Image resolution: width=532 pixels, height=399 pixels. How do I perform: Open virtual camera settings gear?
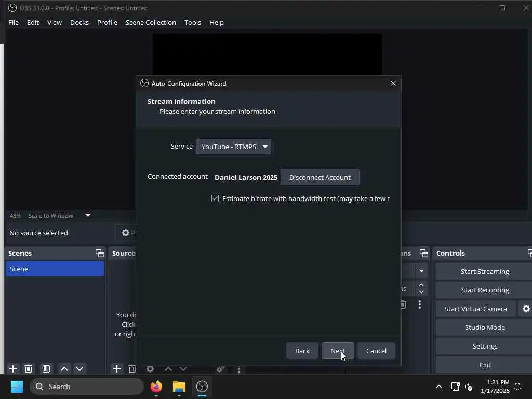[x=526, y=309]
